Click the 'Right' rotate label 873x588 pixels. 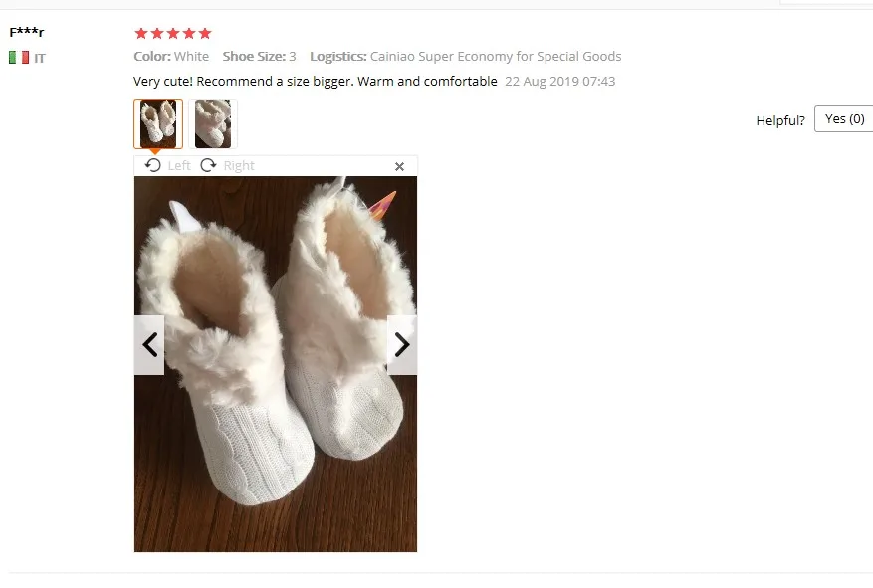coord(239,166)
